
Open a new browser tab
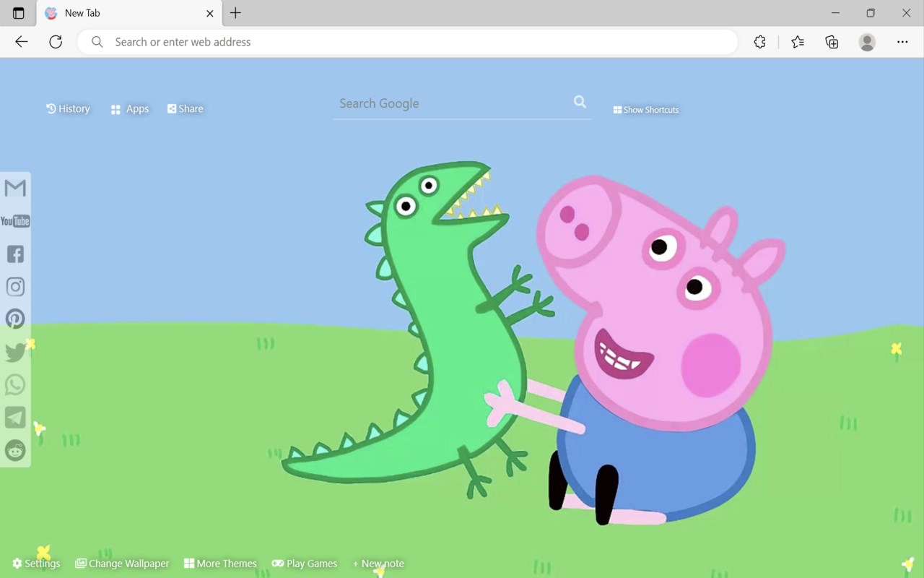[x=235, y=13]
